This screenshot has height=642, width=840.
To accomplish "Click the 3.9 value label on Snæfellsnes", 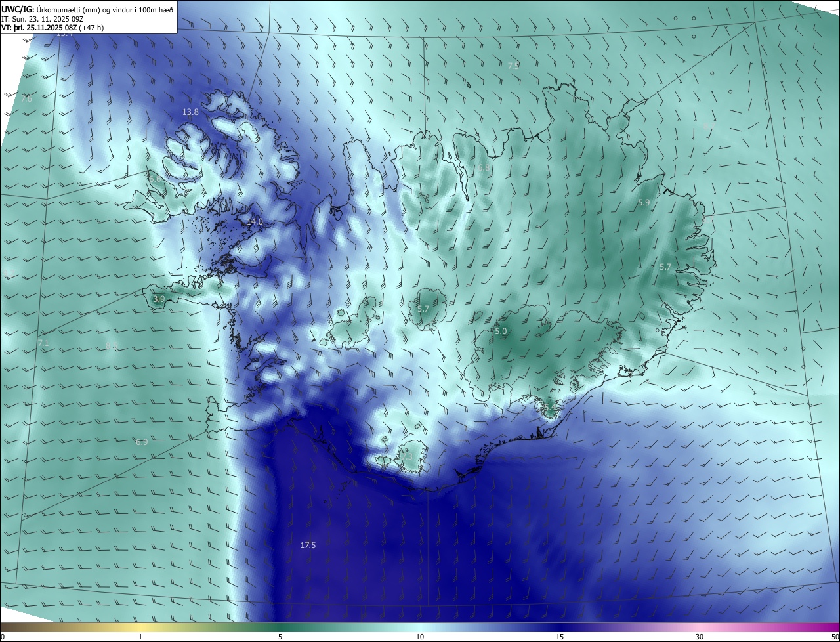I will [159, 299].
